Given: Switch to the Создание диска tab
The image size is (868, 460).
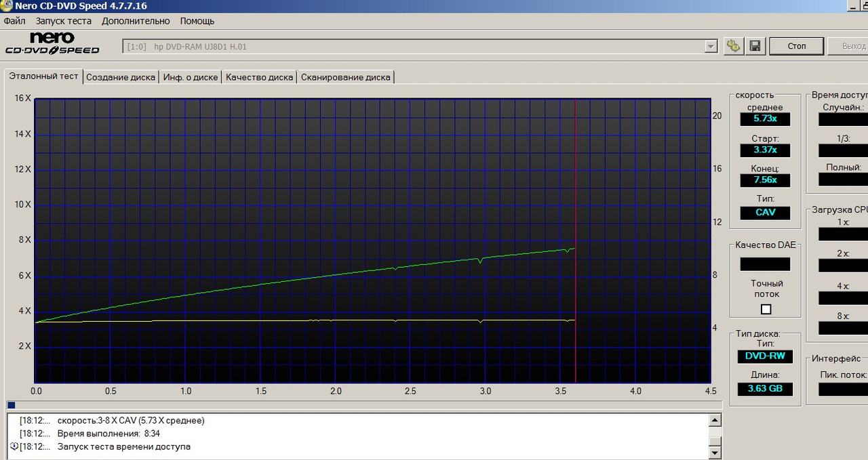Looking at the screenshot, I should 121,77.
